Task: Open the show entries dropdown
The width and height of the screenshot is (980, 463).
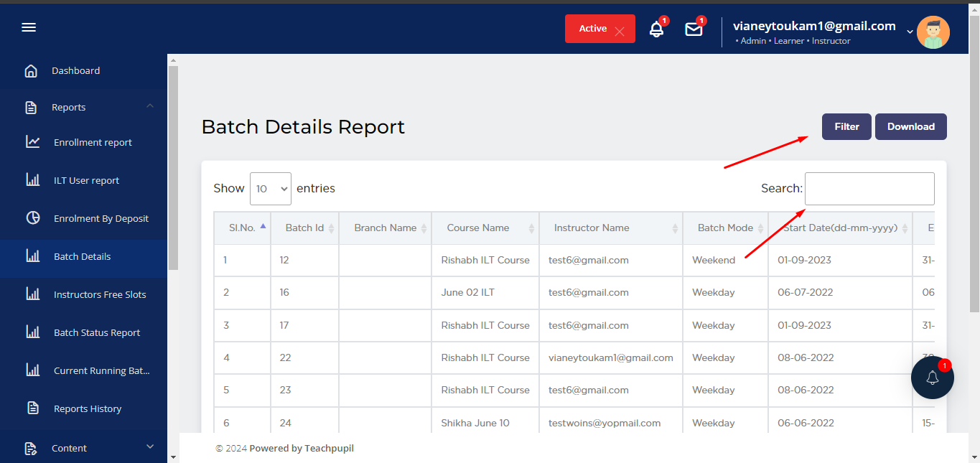Action: tap(271, 189)
